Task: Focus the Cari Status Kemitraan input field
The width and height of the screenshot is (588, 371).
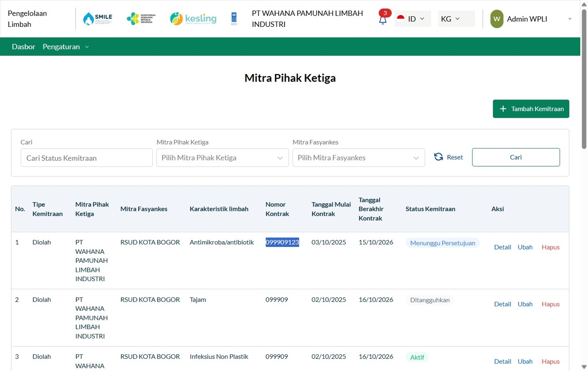Action: pos(87,158)
